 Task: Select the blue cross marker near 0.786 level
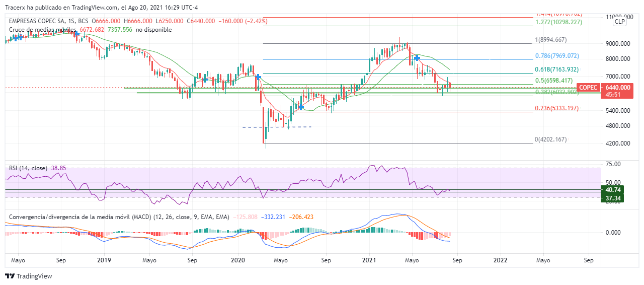[417, 58]
